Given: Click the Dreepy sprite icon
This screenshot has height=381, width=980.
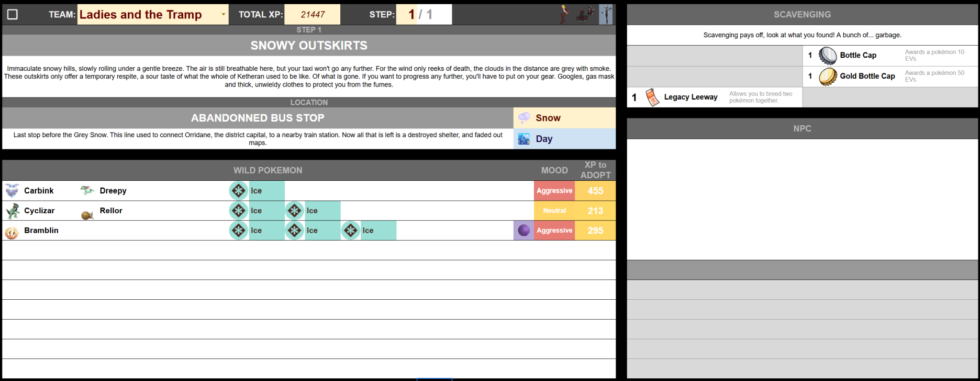Looking at the screenshot, I should [87, 191].
